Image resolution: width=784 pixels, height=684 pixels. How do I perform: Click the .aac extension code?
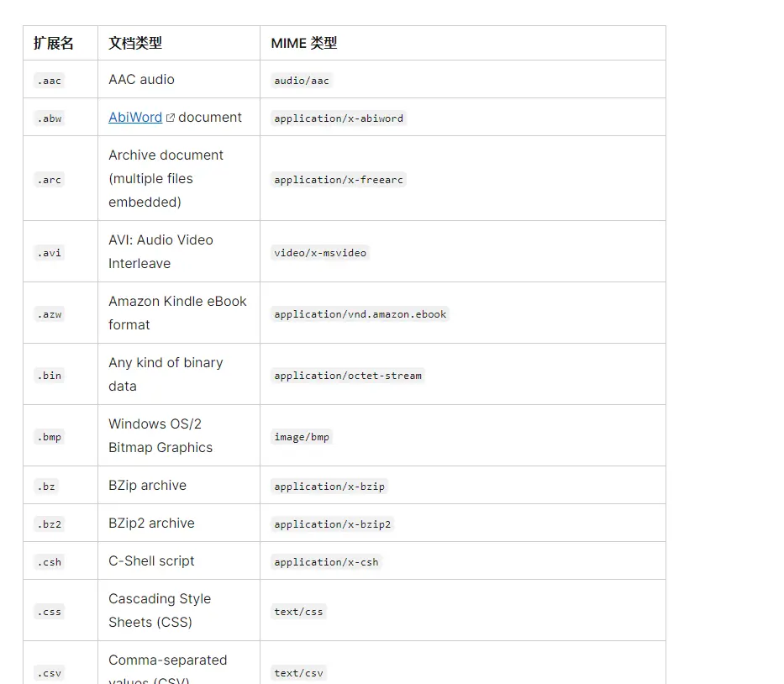[x=50, y=81]
